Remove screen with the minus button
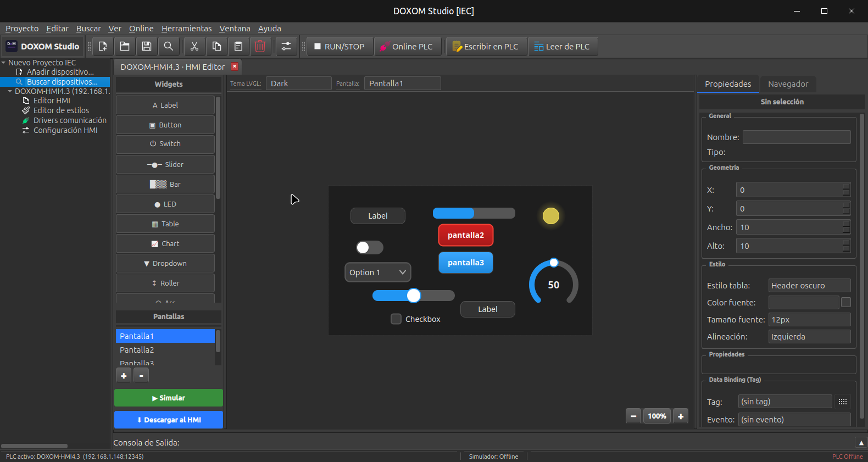The image size is (868, 462). pyautogui.click(x=141, y=376)
